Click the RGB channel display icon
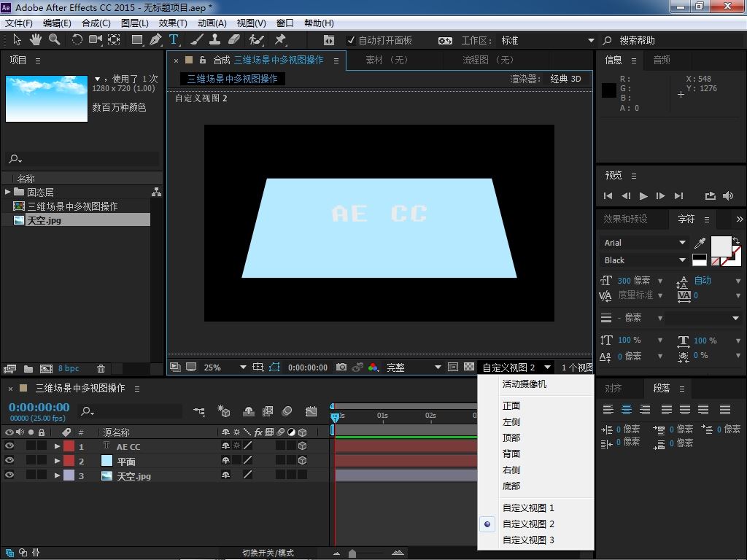The height and width of the screenshot is (560, 747). point(373,367)
